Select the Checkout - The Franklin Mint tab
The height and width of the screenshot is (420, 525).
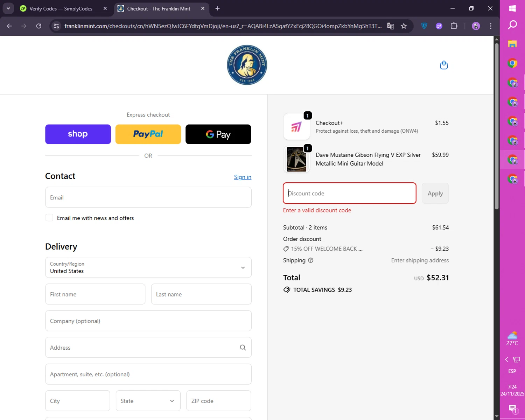click(x=159, y=8)
